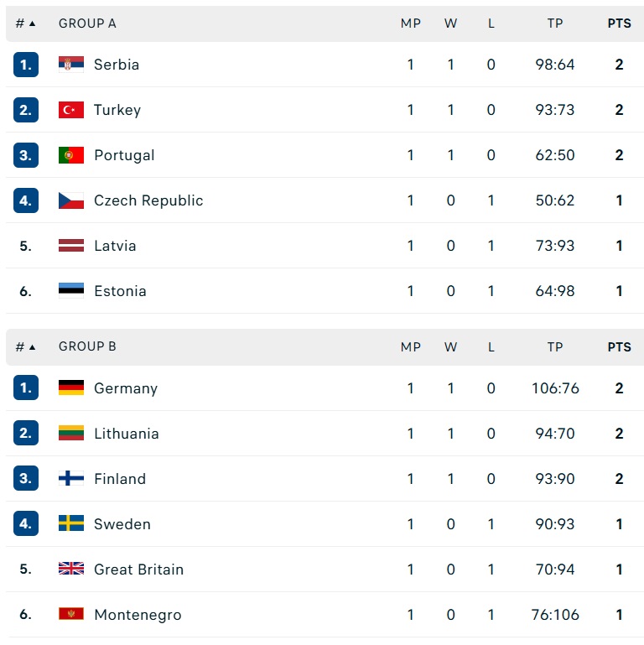
Task: Click the Finland flag icon
Action: pyautogui.click(x=71, y=478)
